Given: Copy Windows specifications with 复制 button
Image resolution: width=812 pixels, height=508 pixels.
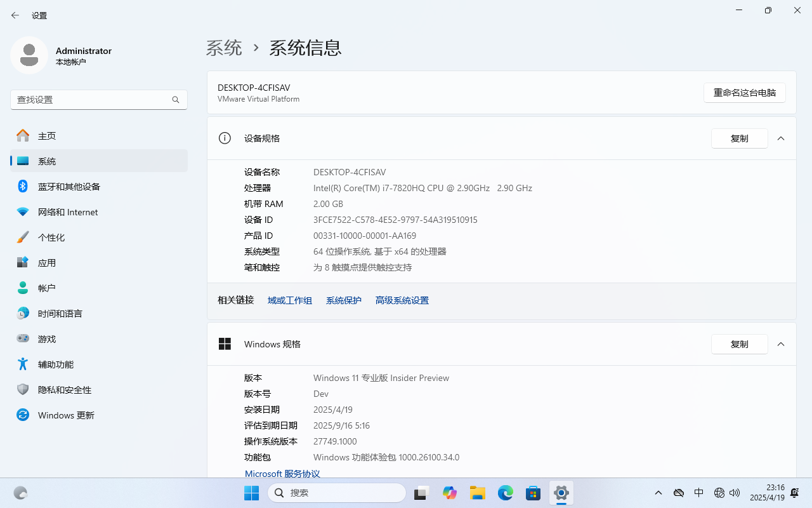Looking at the screenshot, I should [x=740, y=344].
